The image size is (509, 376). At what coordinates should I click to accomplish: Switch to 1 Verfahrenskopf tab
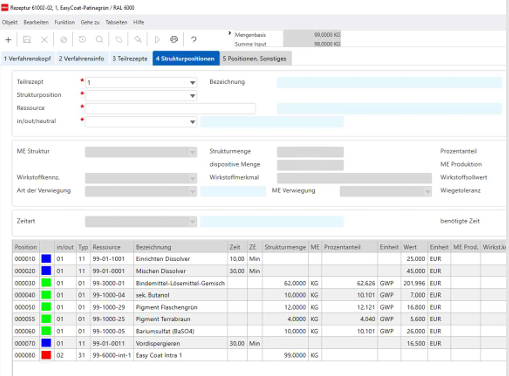(27, 59)
